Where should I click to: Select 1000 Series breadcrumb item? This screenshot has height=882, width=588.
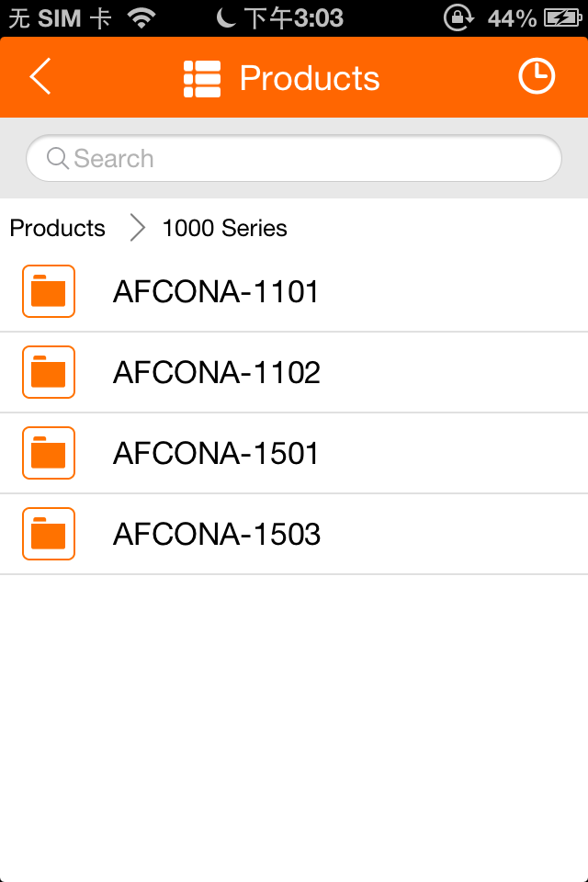tap(224, 229)
